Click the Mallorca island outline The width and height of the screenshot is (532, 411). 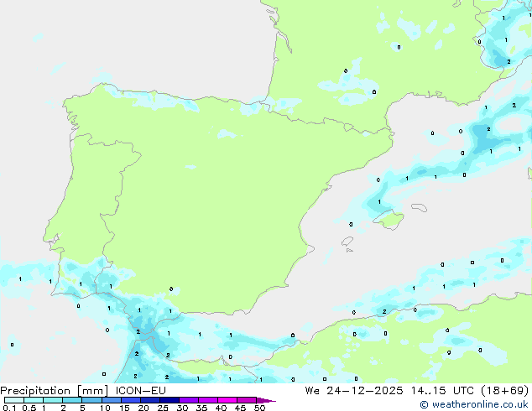pyautogui.click(x=389, y=220)
